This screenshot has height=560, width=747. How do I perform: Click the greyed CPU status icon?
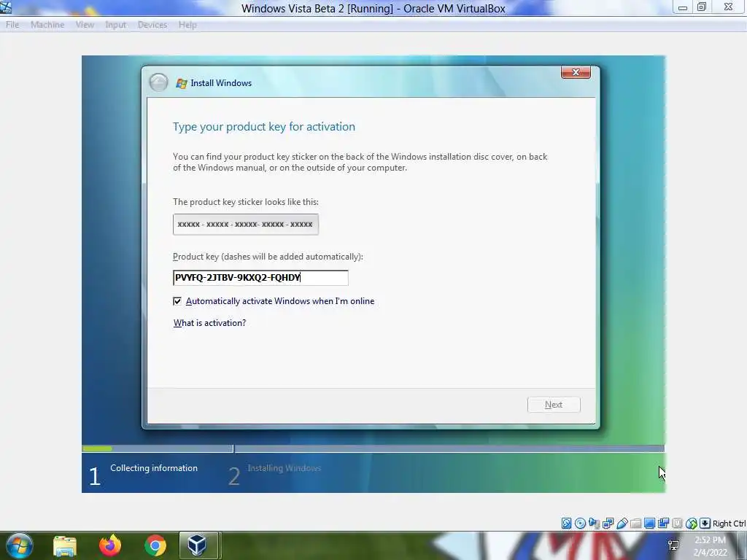coord(677,524)
